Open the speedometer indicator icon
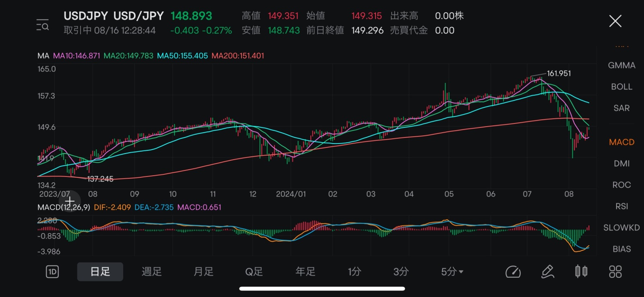The image size is (644, 297). point(513,272)
